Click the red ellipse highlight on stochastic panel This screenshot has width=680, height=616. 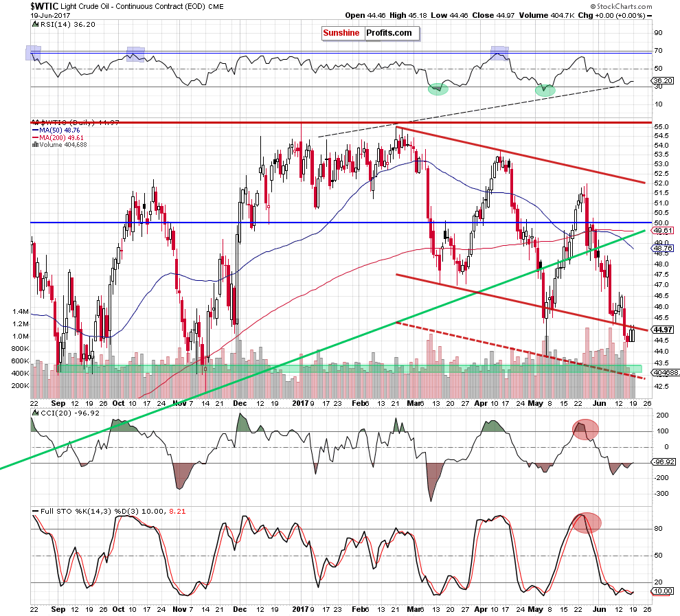[x=587, y=523]
